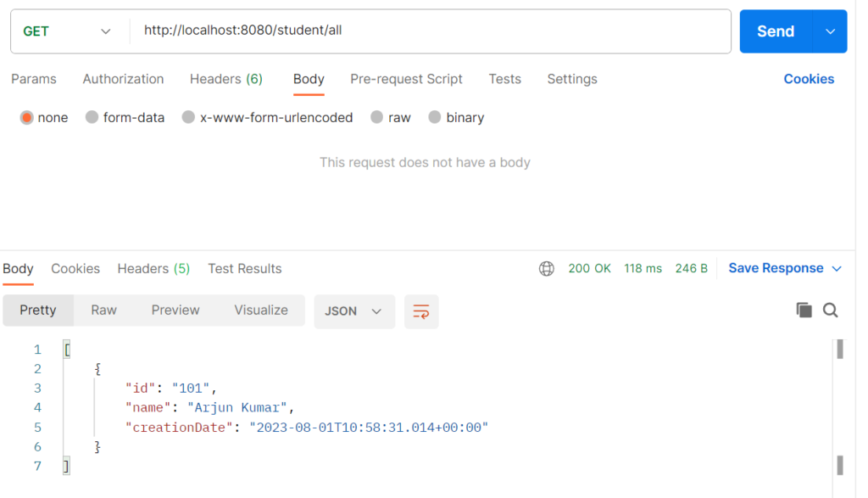Viewport: 868px width, 498px height.
Task: Select the form-data radio button
Action: 92,117
